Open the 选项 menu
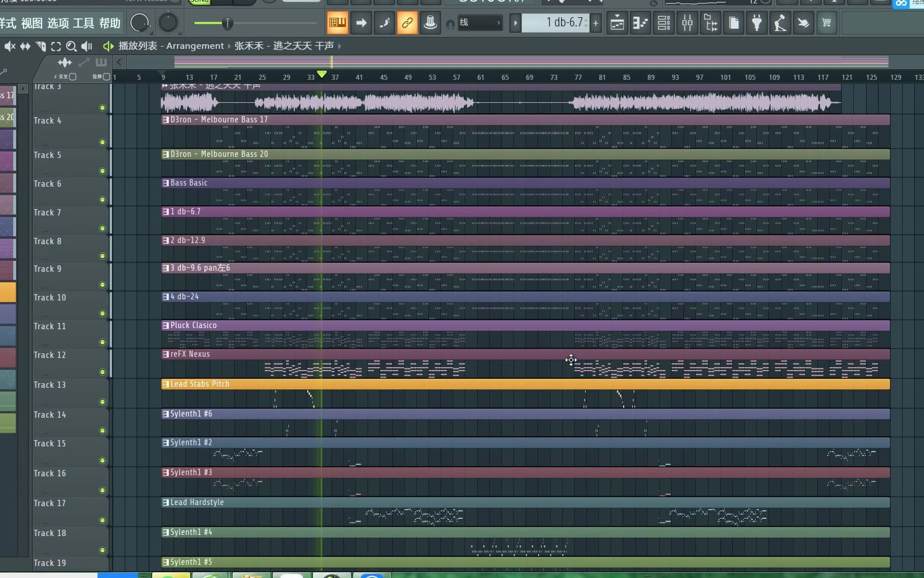Image resolution: width=924 pixels, height=578 pixels. [57, 23]
